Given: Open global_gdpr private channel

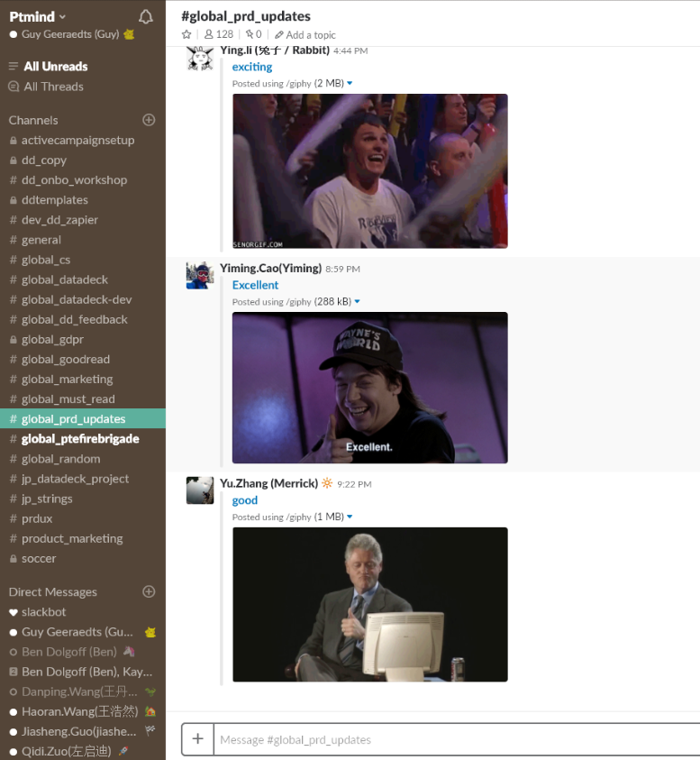Looking at the screenshot, I should pyautogui.click(x=83, y=339).
